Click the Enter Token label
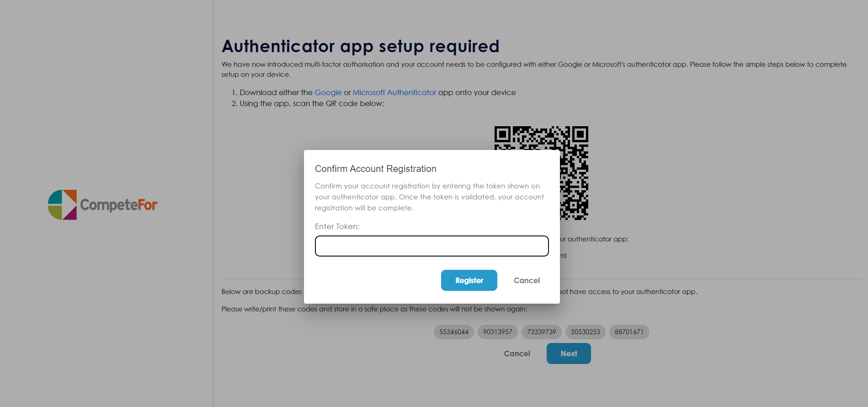Image resolution: width=868 pixels, height=407 pixels. click(337, 226)
